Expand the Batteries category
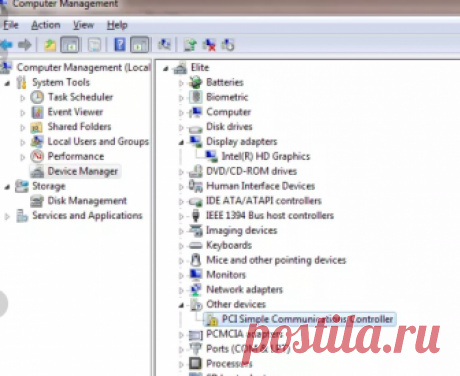This screenshot has height=376, width=460. [x=181, y=83]
